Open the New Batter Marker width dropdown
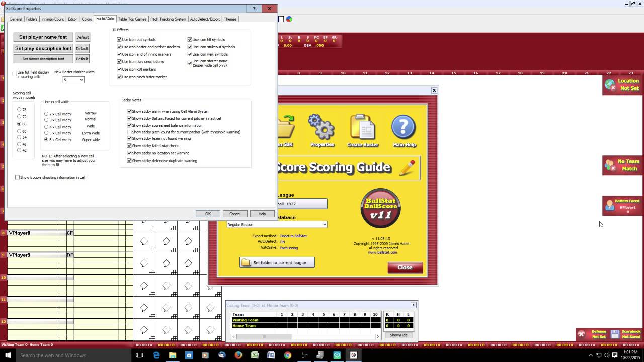 click(x=81, y=80)
